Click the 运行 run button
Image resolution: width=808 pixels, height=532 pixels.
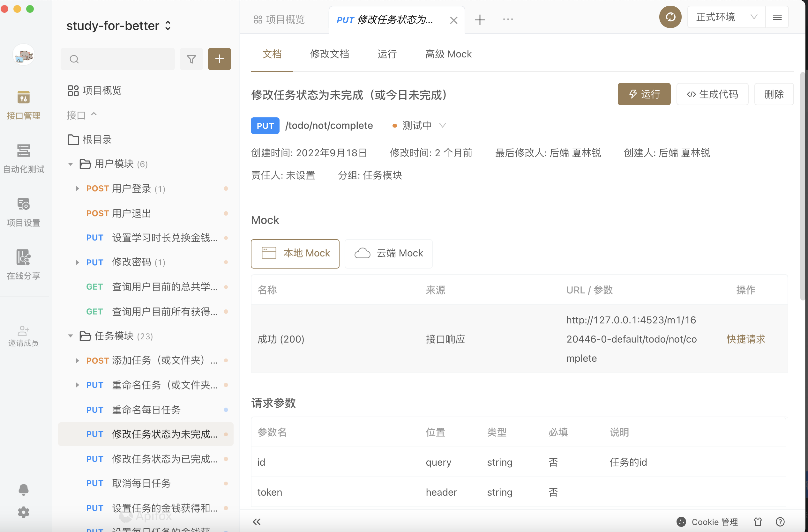coord(644,94)
